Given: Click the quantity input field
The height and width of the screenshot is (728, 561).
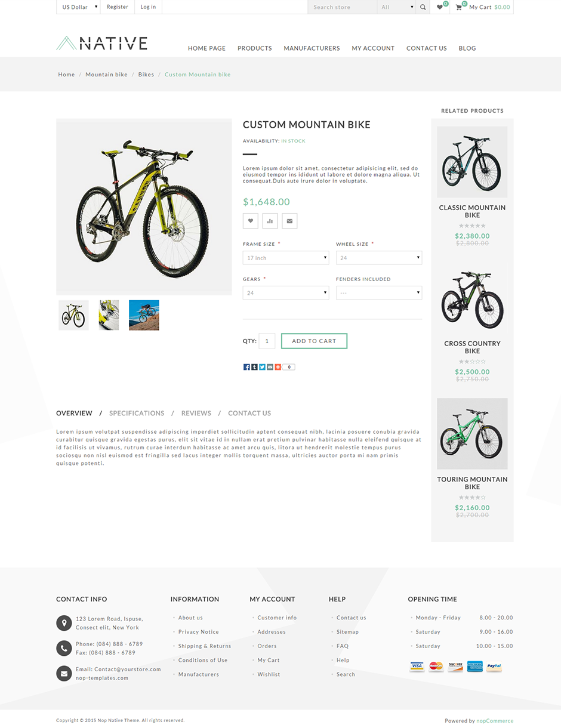Looking at the screenshot, I should pyautogui.click(x=267, y=341).
